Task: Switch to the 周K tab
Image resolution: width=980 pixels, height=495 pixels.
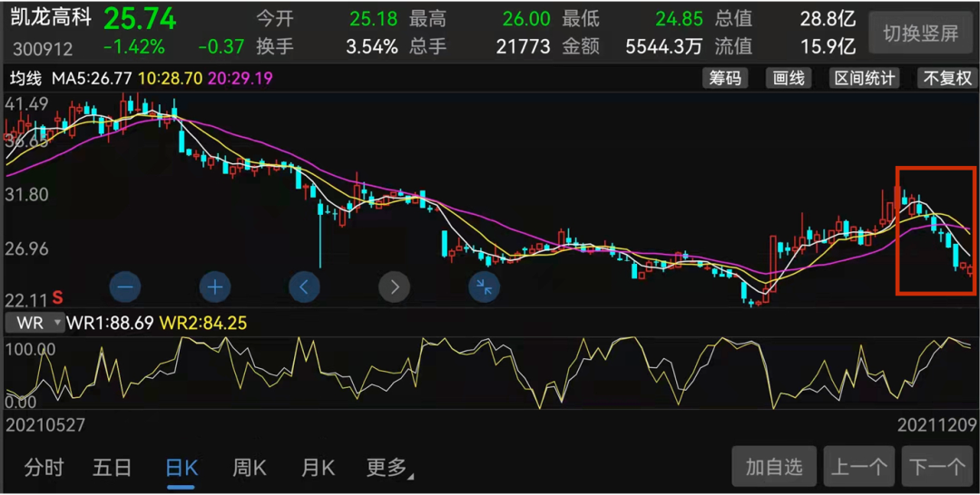Action: (x=250, y=468)
